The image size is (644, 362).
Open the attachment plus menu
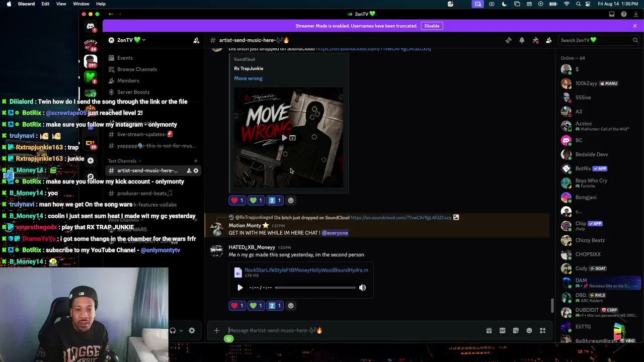[x=216, y=330]
